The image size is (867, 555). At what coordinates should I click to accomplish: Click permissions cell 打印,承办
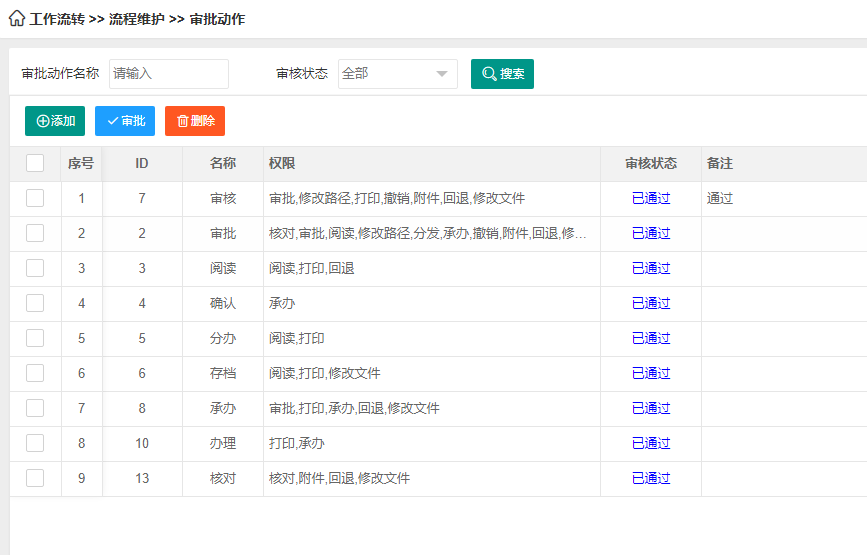[x=432, y=443]
